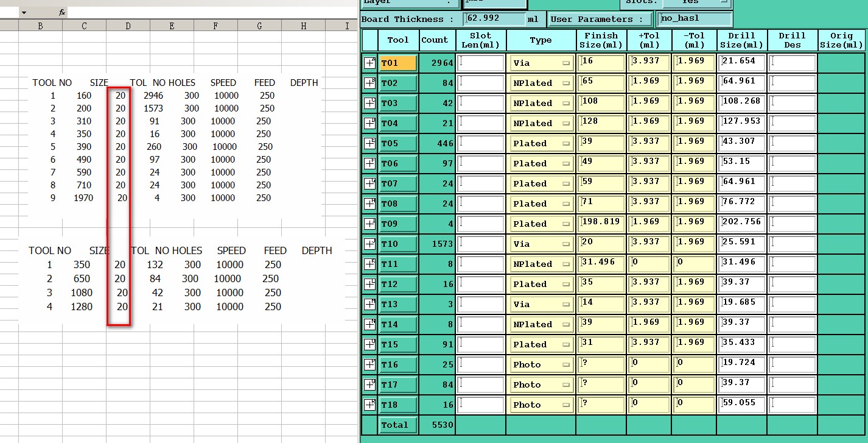This screenshot has height=443, width=868.
Task: Click the +Tol field of T11
Action: pyautogui.click(x=649, y=264)
